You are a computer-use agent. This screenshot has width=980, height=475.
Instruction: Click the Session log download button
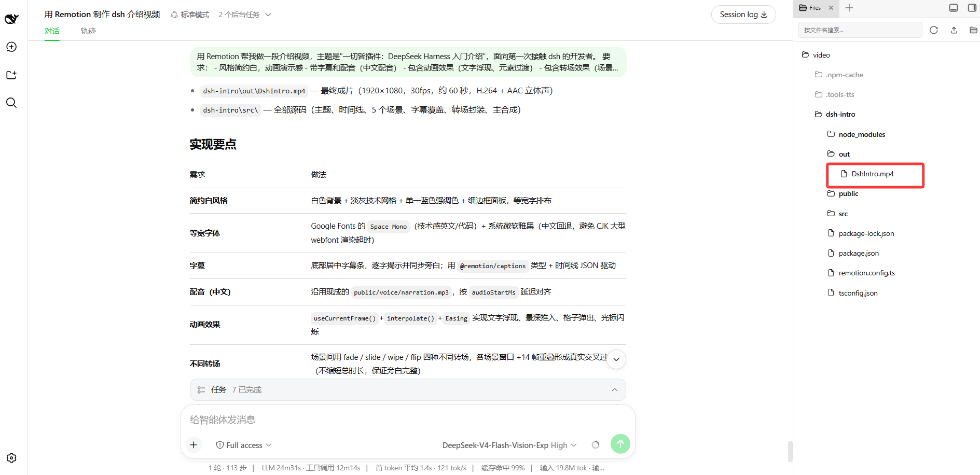click(743, 15)
